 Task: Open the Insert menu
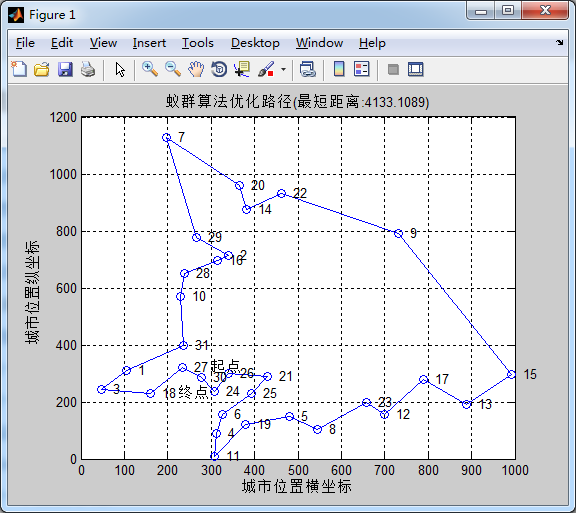[x=149, y=43]
